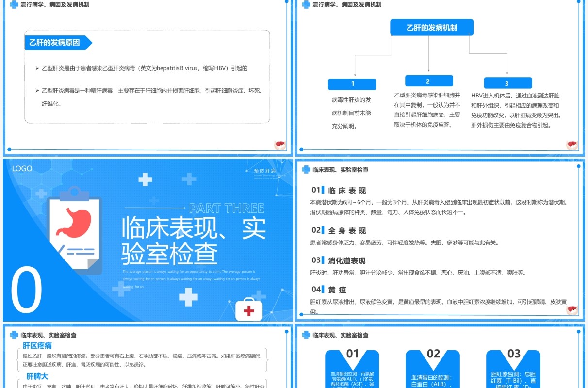Click the blue plus icon on the 乙肝的发病原因 slide header
Image resolution: width=588 pixels, height=388 pixels.
click(14, 4)
